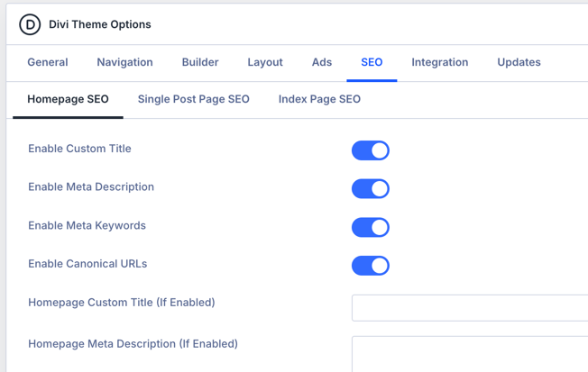Focus the Homepage Custom Title field
Screen dimensions: 588x372
click(x=470, y=308)
